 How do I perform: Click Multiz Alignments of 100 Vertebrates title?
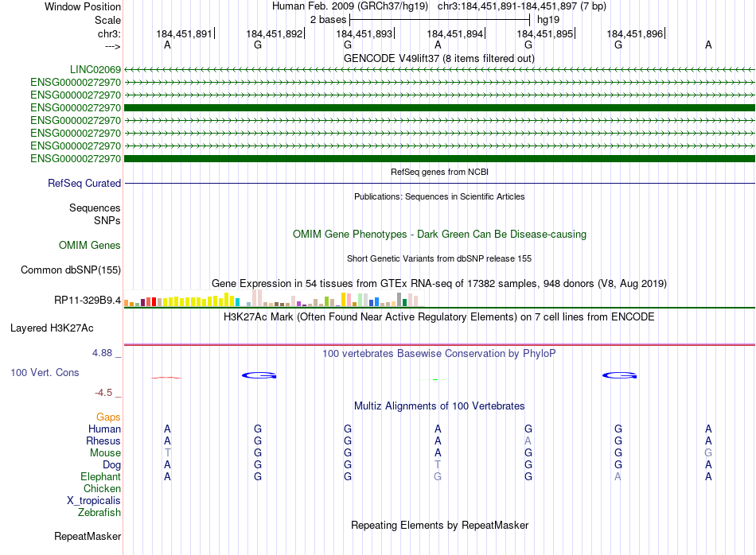pos(439,406)
